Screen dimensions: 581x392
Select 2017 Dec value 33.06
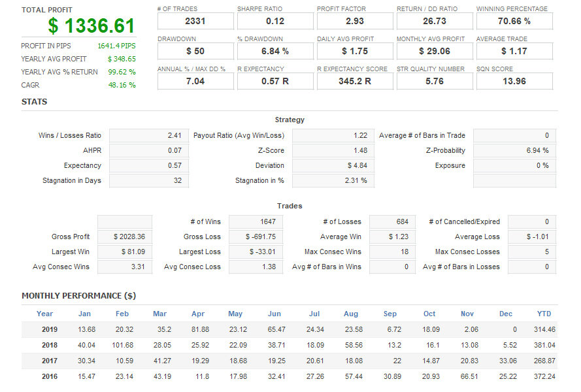(508, 361)
